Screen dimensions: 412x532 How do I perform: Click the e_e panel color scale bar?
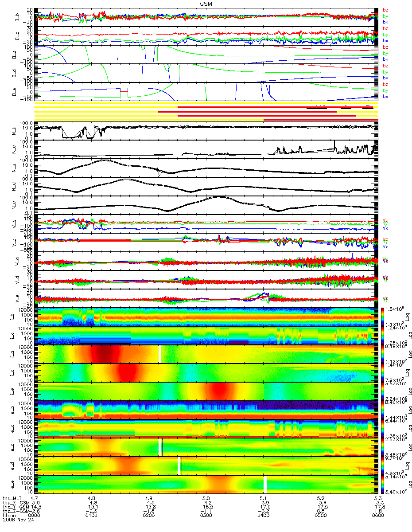click(x=383, y=484)
